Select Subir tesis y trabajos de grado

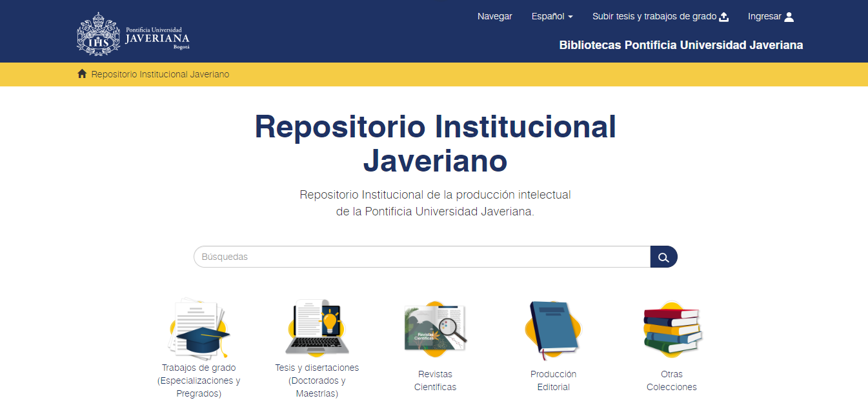pyautogui.click(x=660, y=17)
